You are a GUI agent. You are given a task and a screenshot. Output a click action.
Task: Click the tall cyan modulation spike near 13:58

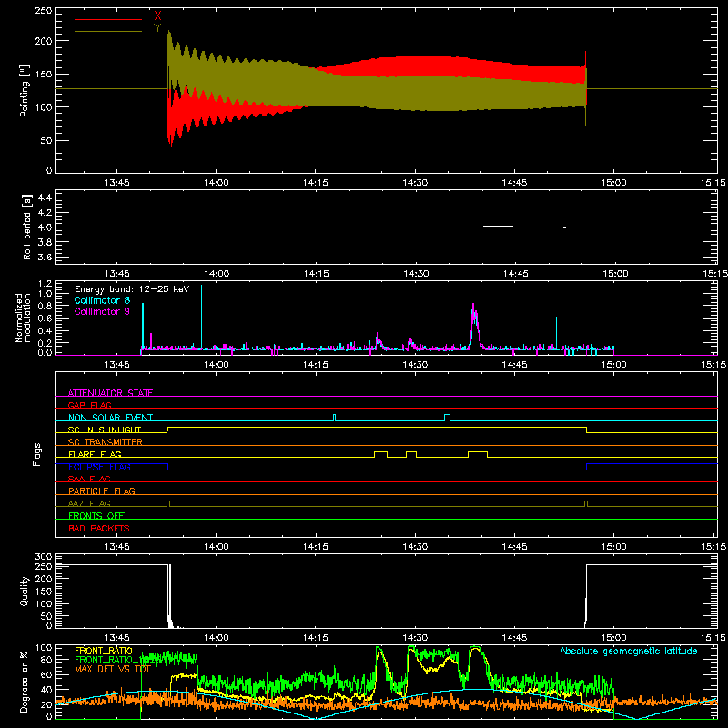coord(201,316)
